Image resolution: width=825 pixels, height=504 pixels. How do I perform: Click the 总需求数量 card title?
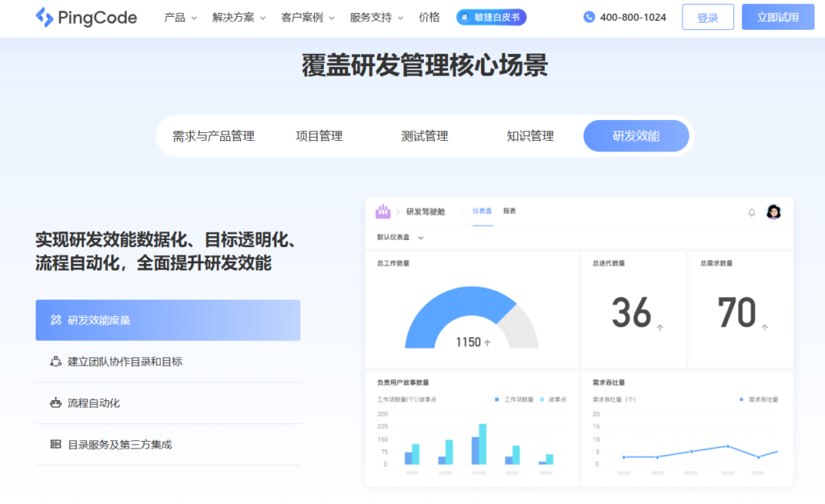point(716,263)
